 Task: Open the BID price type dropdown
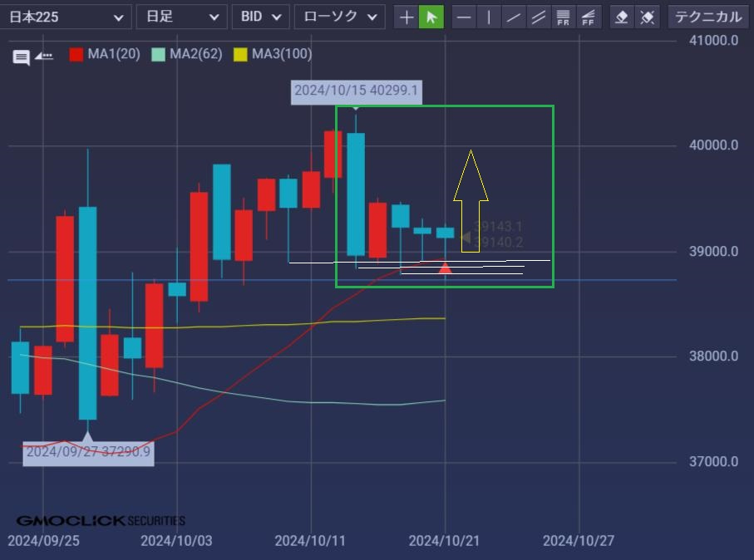pos(261,17)
